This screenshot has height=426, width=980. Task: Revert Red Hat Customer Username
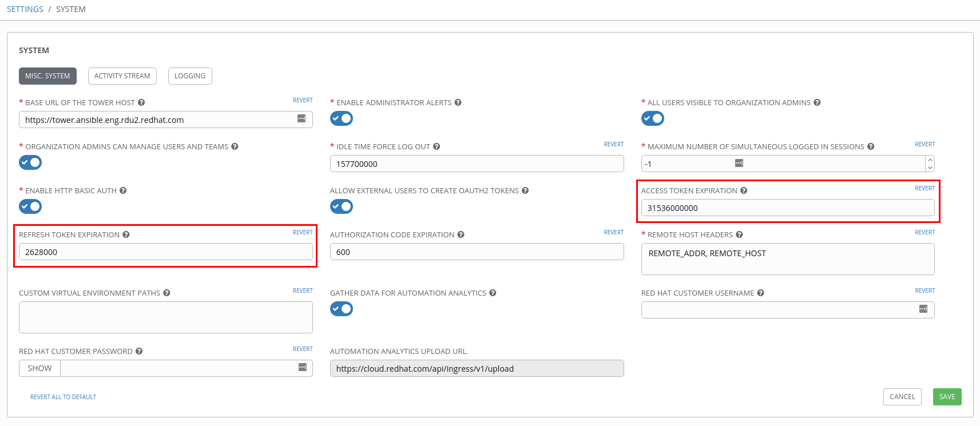tap(925, 291)
